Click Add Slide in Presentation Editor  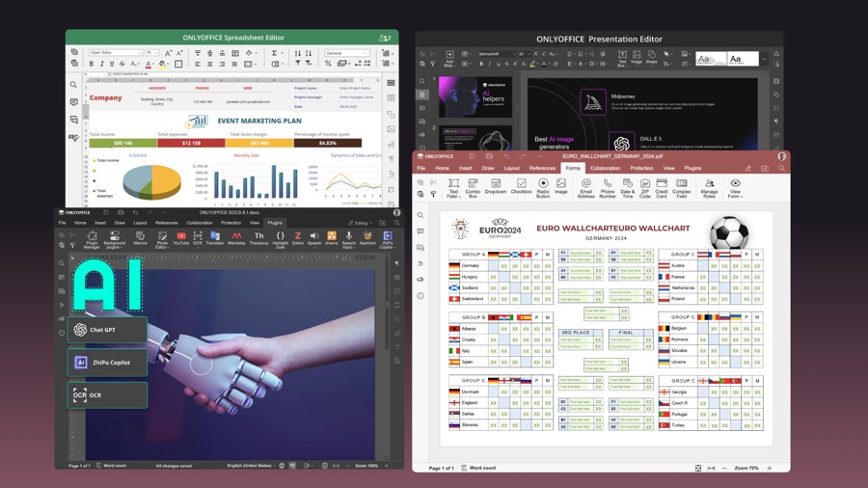point(449,59)
